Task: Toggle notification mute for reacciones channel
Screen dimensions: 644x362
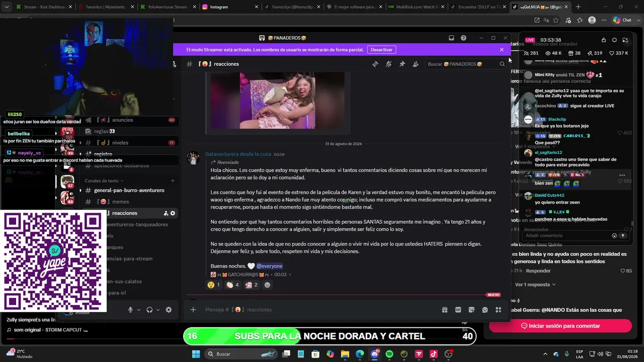Action: pyautogui.click(x=388, y=64)
